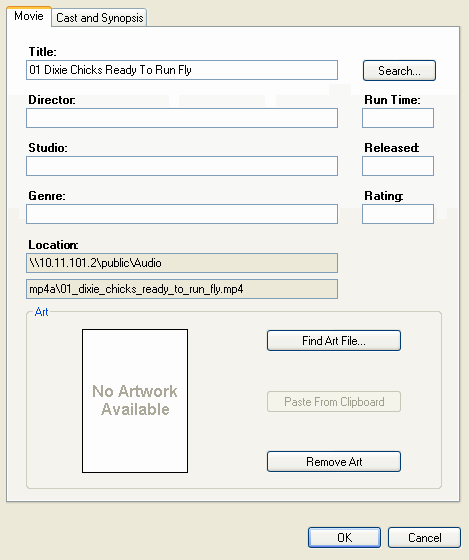Click the Studio text field

tap(182, 166)
